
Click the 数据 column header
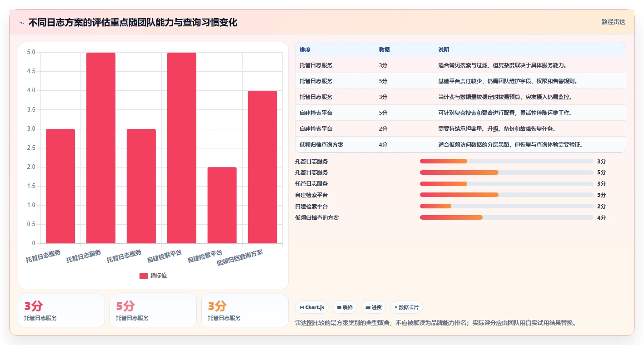point(384,49)
